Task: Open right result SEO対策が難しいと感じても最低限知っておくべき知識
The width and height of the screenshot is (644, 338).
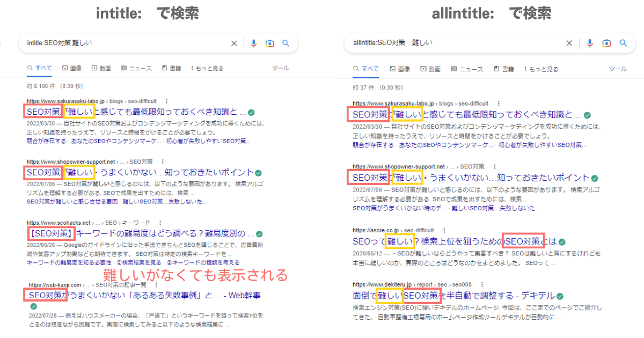Action: 467,114
